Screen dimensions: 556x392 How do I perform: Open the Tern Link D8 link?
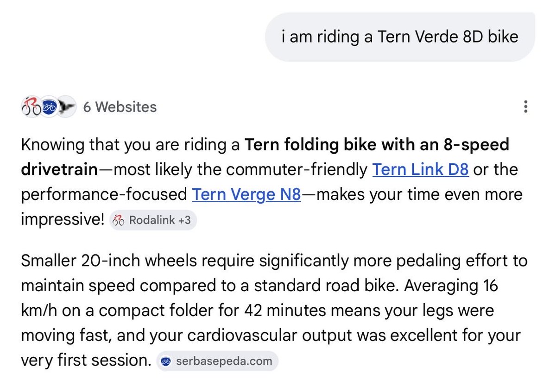[x=421, y=170]
